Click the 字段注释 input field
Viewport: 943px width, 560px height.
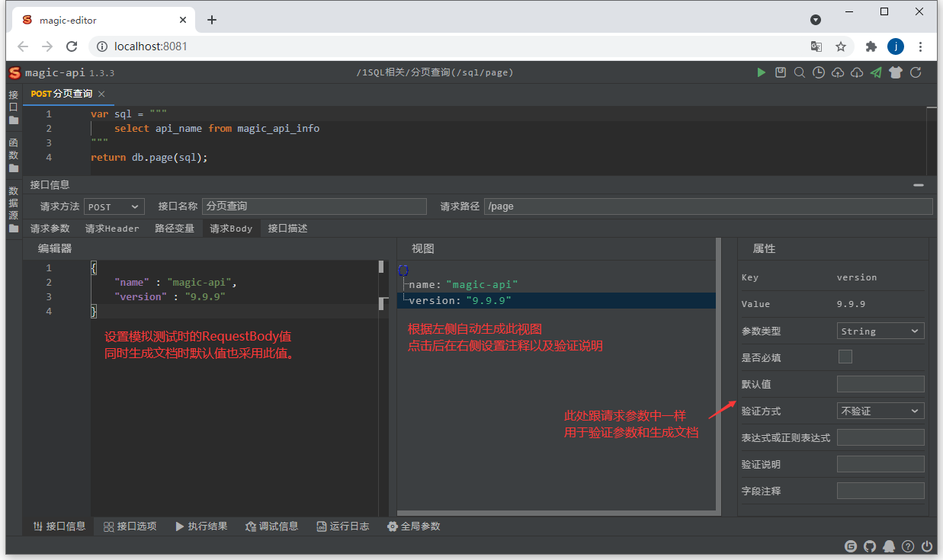tap(880, 491)
